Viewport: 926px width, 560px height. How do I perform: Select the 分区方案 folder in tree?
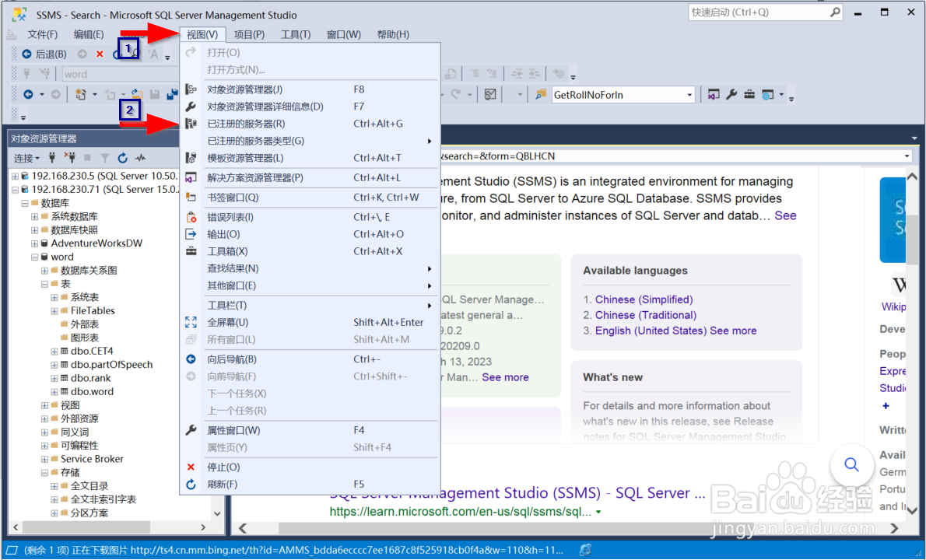(x=89, y=513)
